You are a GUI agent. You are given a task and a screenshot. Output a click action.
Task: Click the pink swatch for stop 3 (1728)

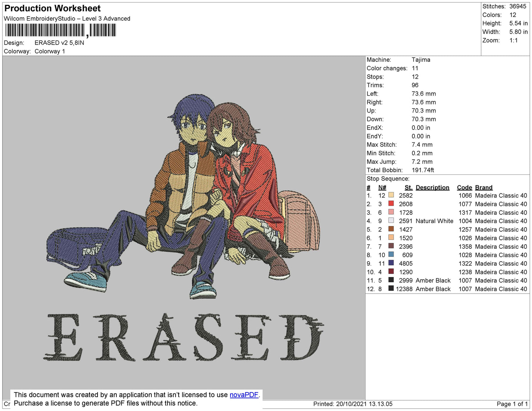pos(391,212)
